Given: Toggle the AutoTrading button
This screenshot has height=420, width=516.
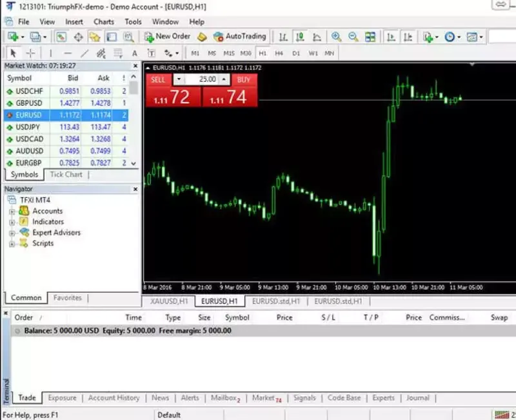Looking at the screenshot, I should tap(239, 37).
